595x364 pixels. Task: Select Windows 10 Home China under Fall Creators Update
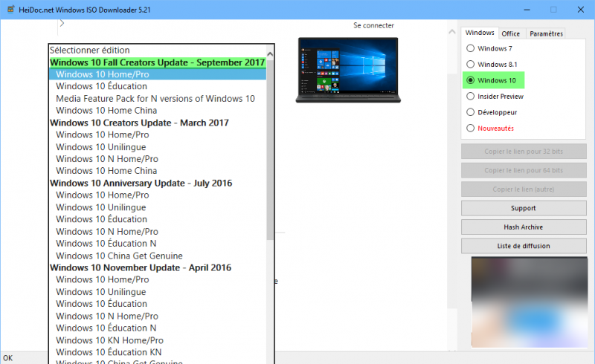click(x=158, y=111)
